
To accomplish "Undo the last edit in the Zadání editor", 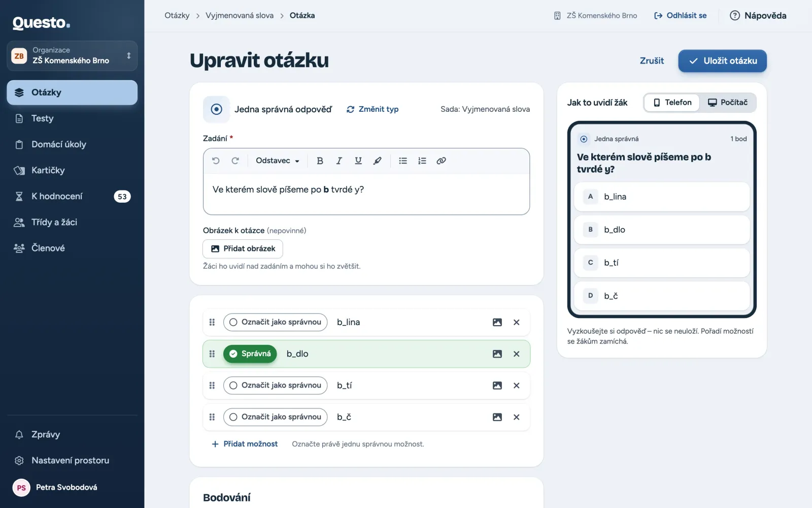I will pyautogui.click(x=216, y=161).
